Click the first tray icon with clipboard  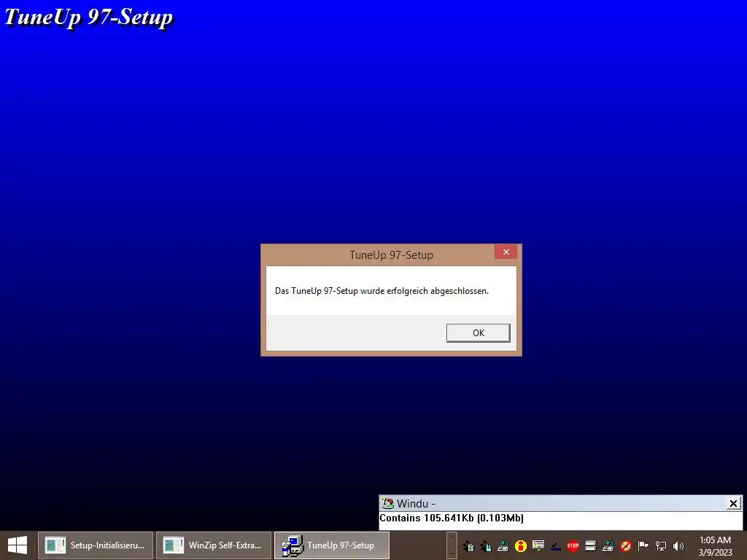[x=468, y=545]
